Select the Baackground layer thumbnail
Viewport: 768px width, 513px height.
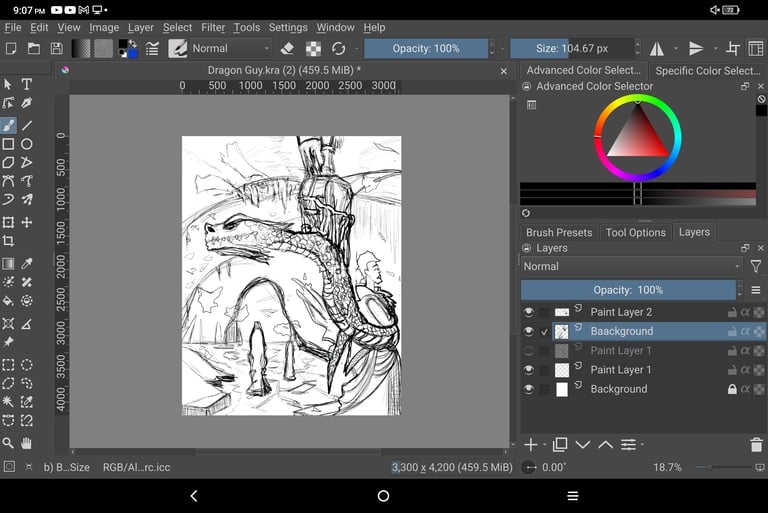pos(562,331)
